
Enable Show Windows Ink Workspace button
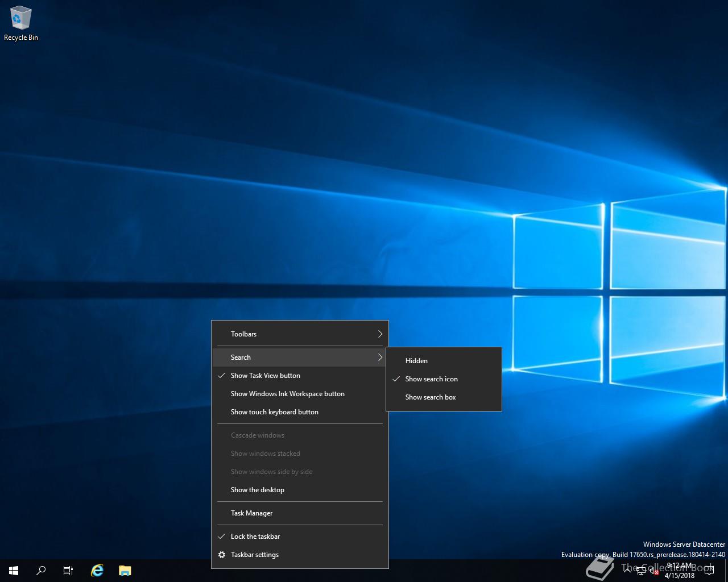coord(300,394)
